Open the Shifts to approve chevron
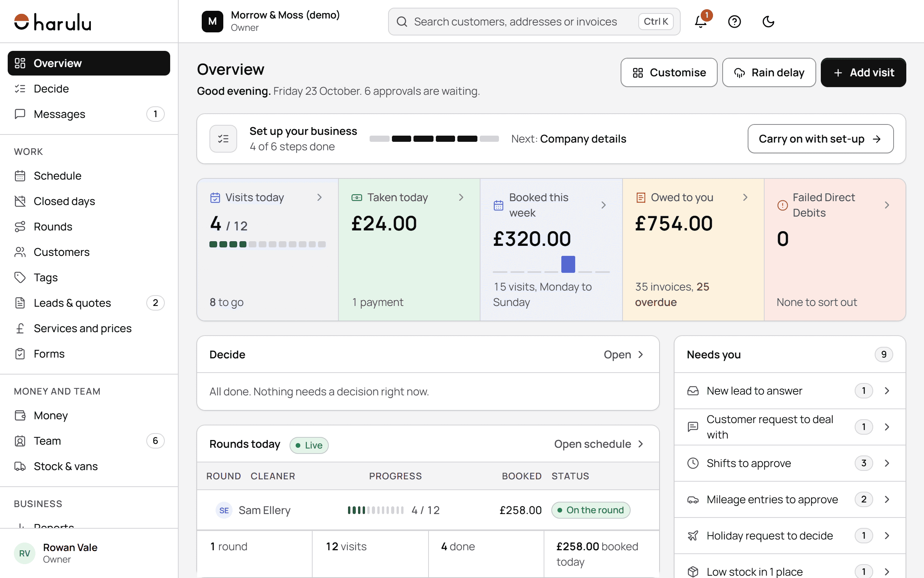The height and width of the screenshot is (578, 924). (x=887, y=463)
